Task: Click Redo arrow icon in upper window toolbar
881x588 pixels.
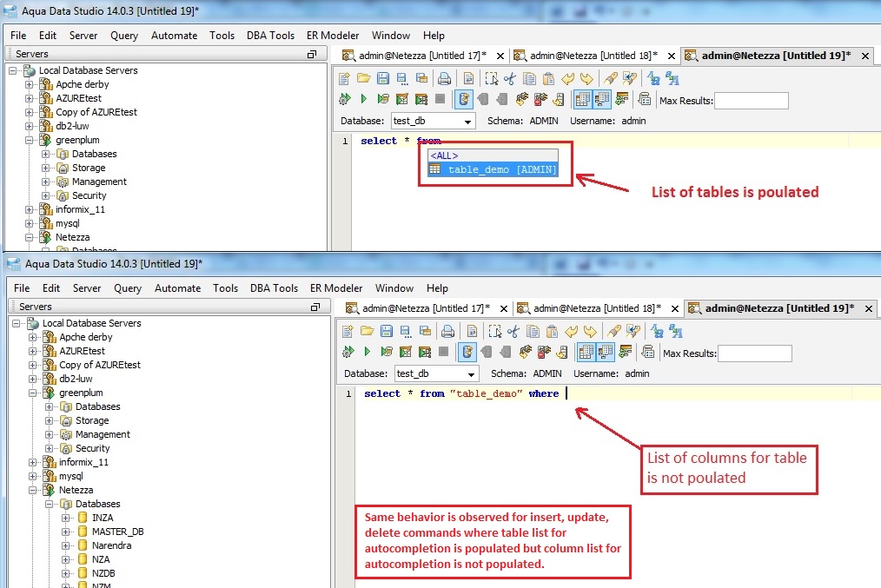Action: click(586, 79)
